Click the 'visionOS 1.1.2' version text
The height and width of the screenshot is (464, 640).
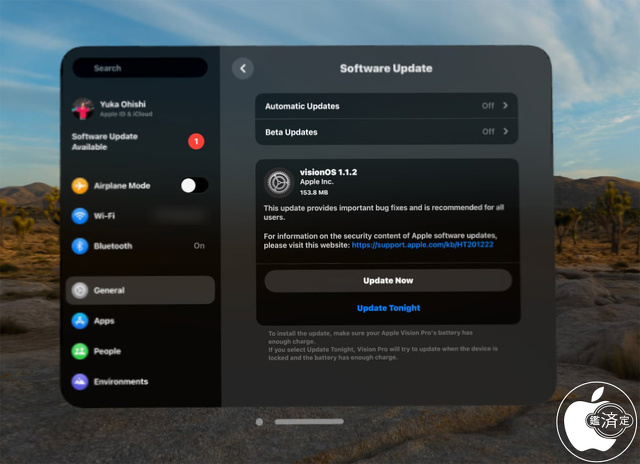pyautogui.click(x=329, y=172)
